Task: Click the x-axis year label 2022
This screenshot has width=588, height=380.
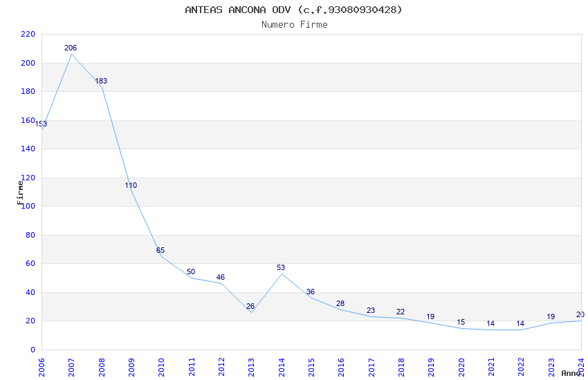Action: (x=522, y=368)
